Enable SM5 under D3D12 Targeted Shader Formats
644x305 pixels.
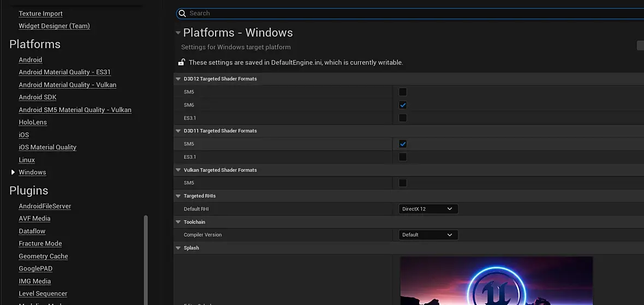(403, 92)
